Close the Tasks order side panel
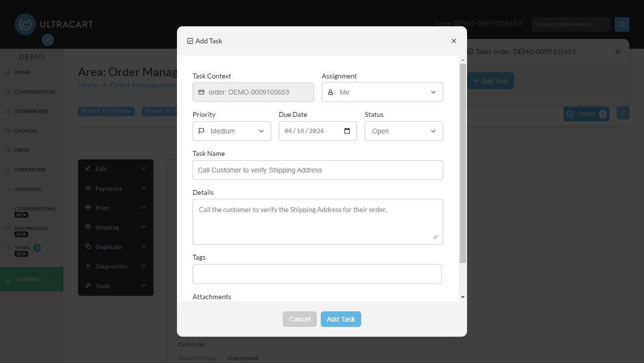 (618, 52)
